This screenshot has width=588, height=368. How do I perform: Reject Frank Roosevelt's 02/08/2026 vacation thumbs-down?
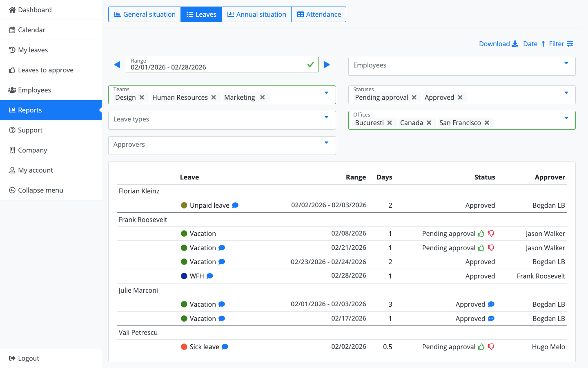[491, 233]
